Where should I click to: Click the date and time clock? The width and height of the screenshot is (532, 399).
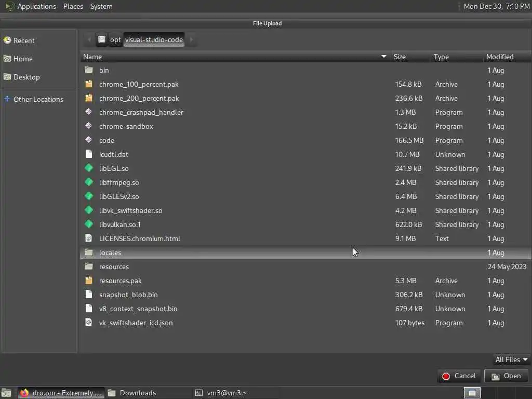coord(497,6)
